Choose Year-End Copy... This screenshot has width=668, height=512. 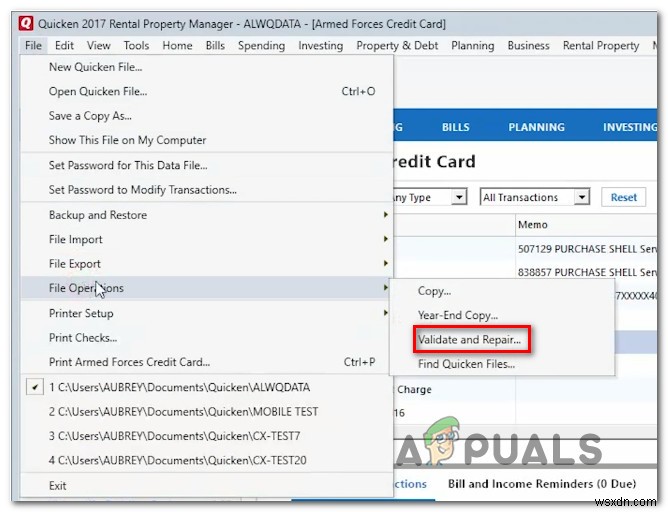click(x=502, y=316)
